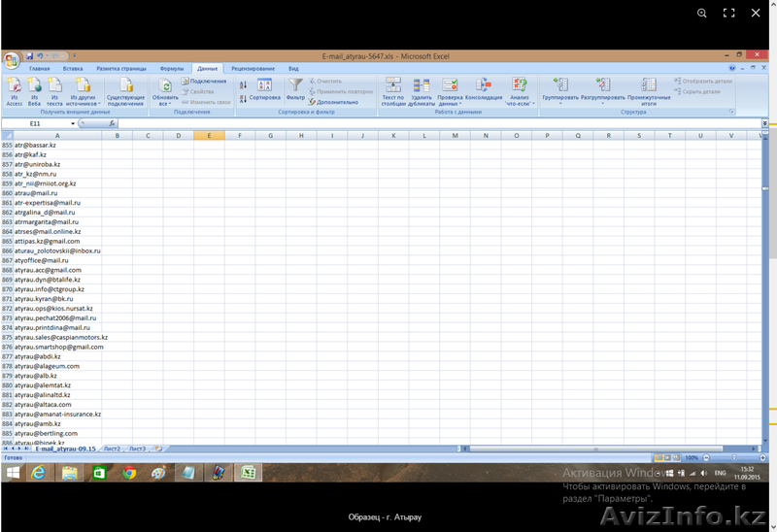Select the 'Лист2' sheet tab

[x=112, y=449]
